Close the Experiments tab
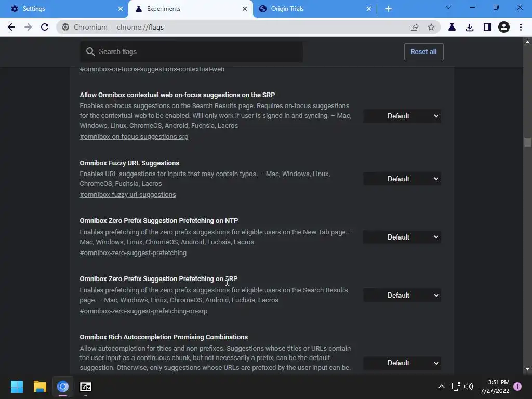This screenshot has height=399, width=532. (245, 9)
